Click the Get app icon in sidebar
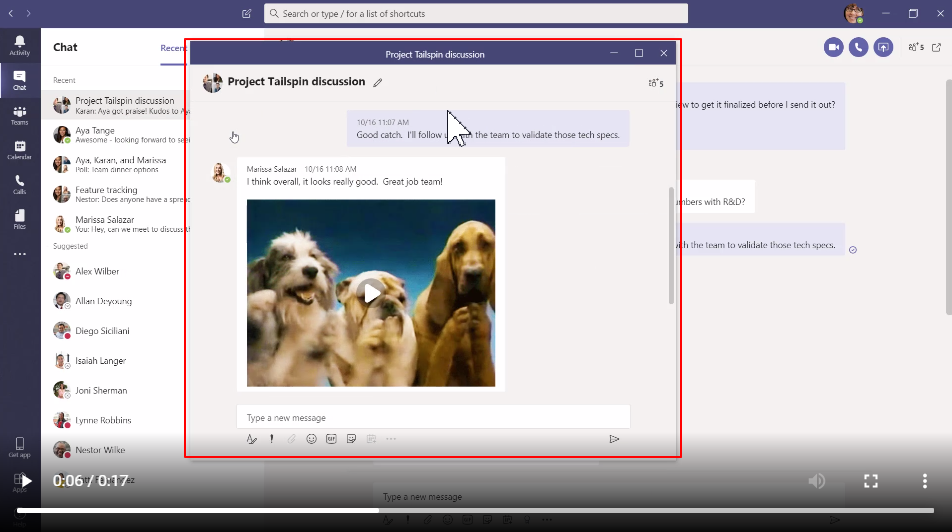The width and height of the screenshot is (952, 532). pos(19,448)
